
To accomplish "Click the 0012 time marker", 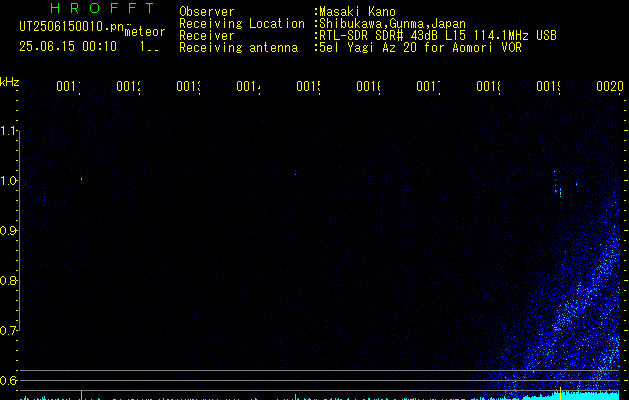I will (128, 86).
